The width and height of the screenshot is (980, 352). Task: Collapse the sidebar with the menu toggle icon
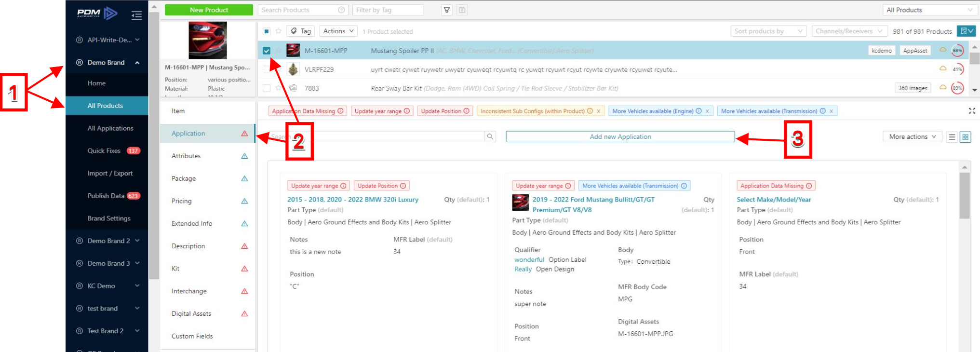(136, 15)
